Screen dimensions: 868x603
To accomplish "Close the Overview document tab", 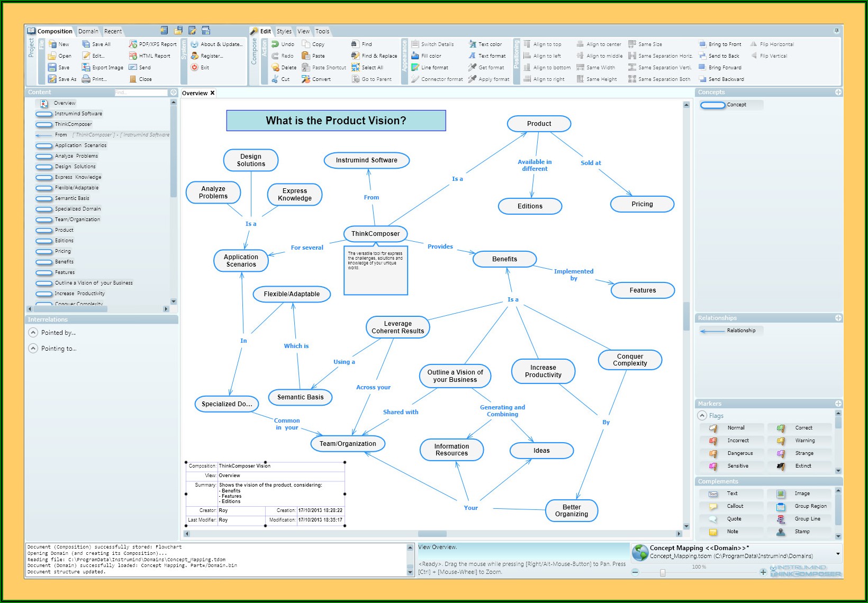I will (213, 93).
